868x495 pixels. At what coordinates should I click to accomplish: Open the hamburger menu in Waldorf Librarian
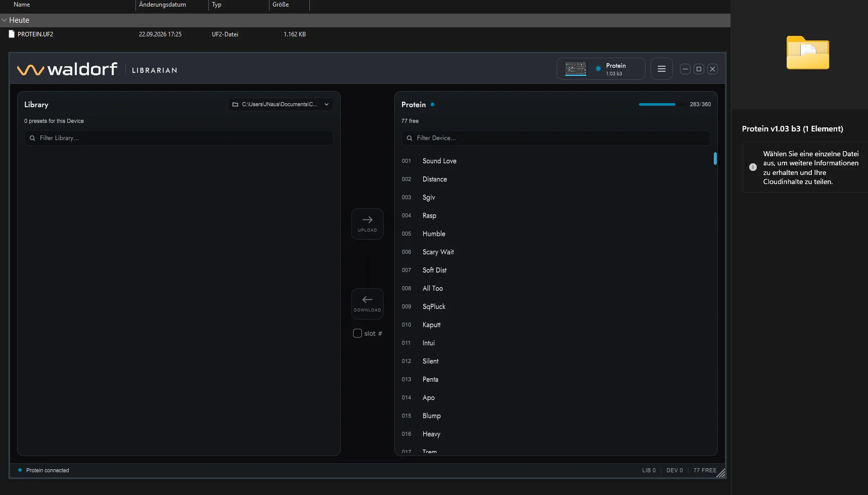coord(661,69)
